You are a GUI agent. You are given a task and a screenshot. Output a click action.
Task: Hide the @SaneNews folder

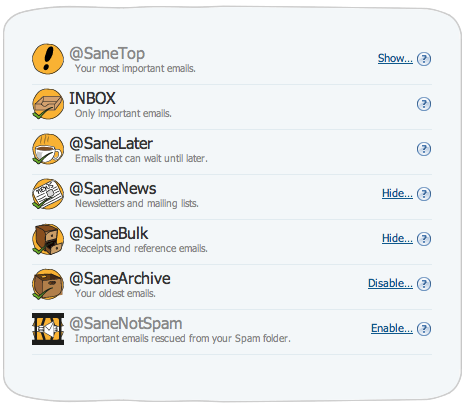[397, 193]
